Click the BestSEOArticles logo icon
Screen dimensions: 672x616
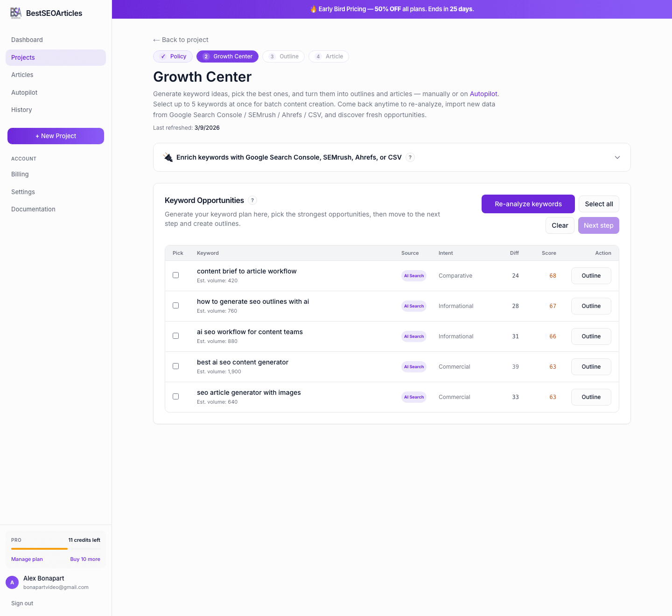tap(16, 13)
